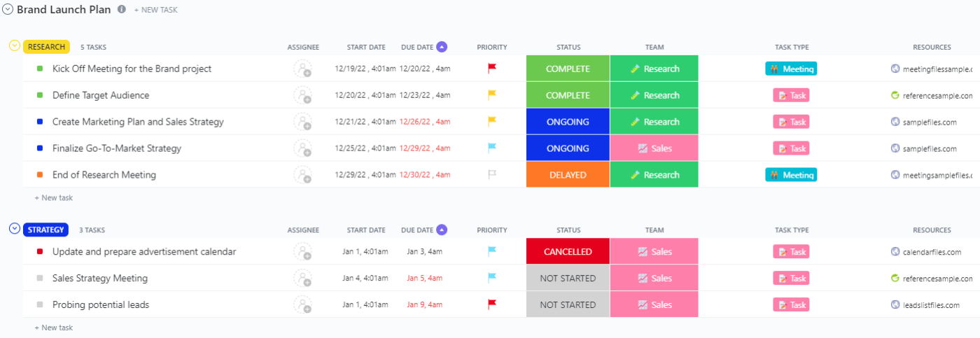
Task: Toggle gray status square of Sales Strategy Meeting
Action: click(40, 279)
